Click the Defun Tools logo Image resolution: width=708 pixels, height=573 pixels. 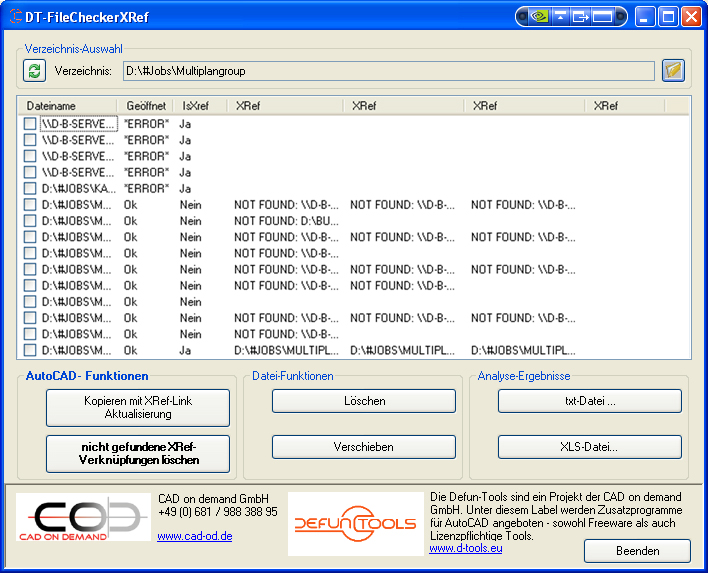click(x=355, y=524)
